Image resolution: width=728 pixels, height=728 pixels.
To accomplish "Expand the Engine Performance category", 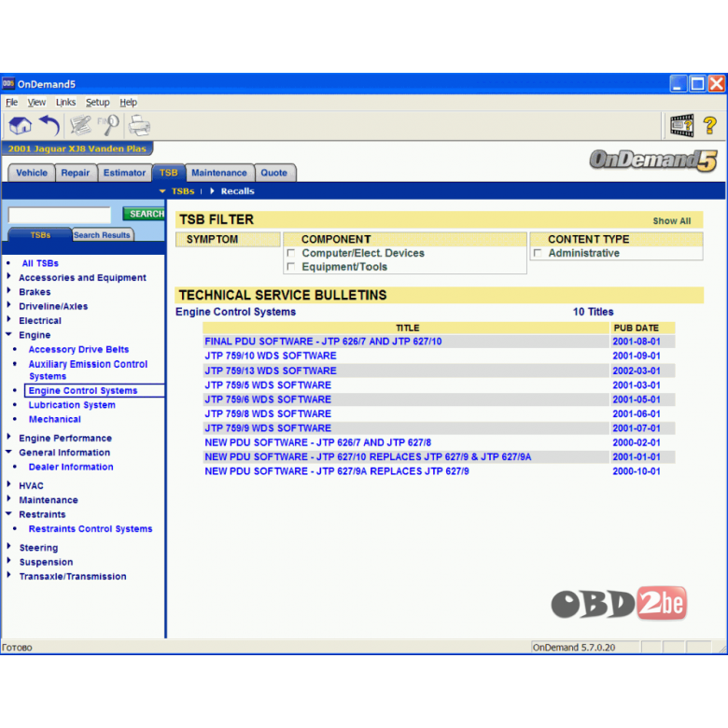I will point(8,438).
